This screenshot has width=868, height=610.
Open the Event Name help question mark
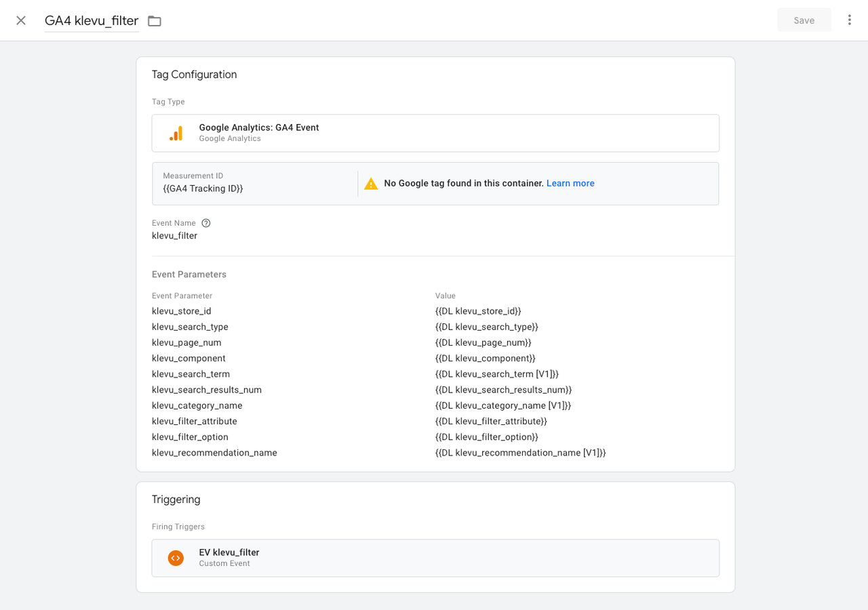click(206, 223)
